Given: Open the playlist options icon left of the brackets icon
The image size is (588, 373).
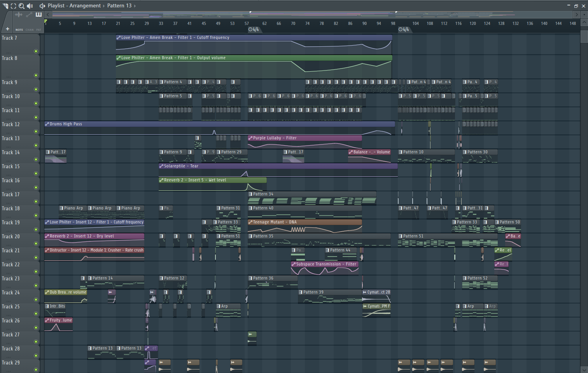Looking at the screenshot, I should coord(5,6).
